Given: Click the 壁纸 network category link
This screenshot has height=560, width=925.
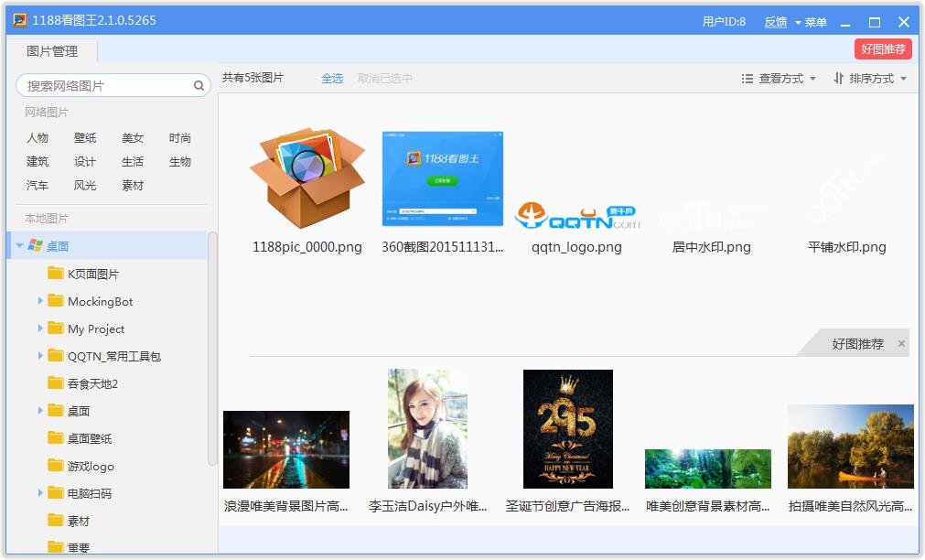Looking at the screenshot, I should (x=85, y=138).
